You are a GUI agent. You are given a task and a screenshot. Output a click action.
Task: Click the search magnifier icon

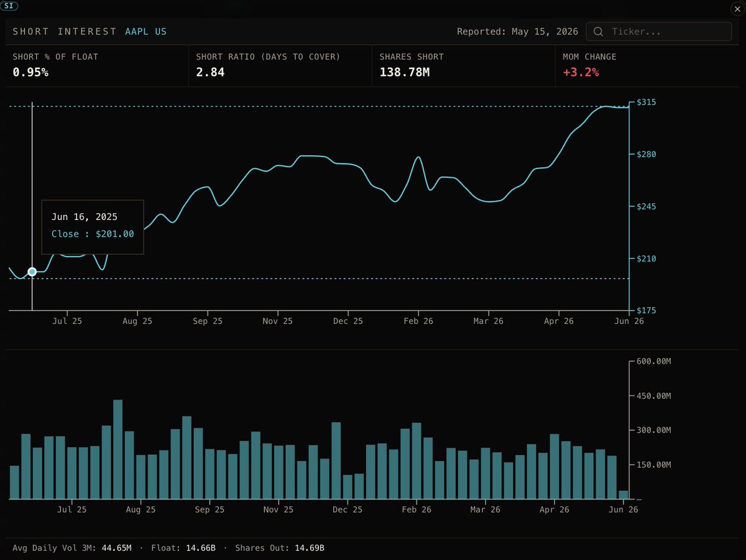pyautogui.click(x=599, y=32)
